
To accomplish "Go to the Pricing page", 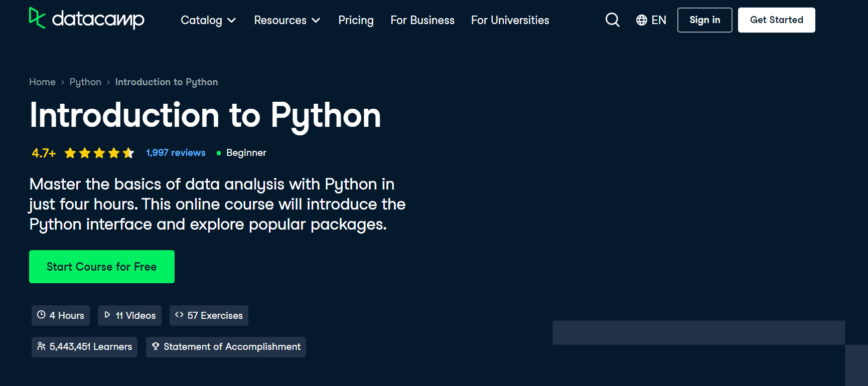I will (x=356, y=20).
